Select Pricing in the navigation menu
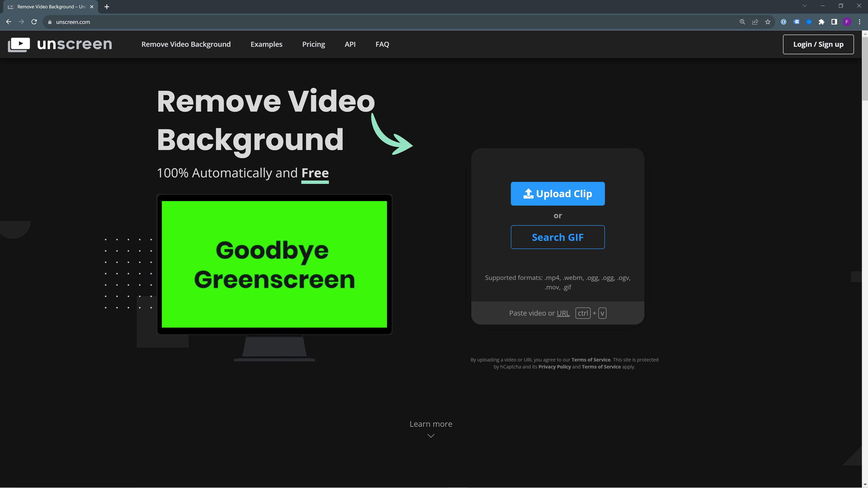The height and width of the screenshot is (488, 868). pyautogui.click(x=313, y=44)
